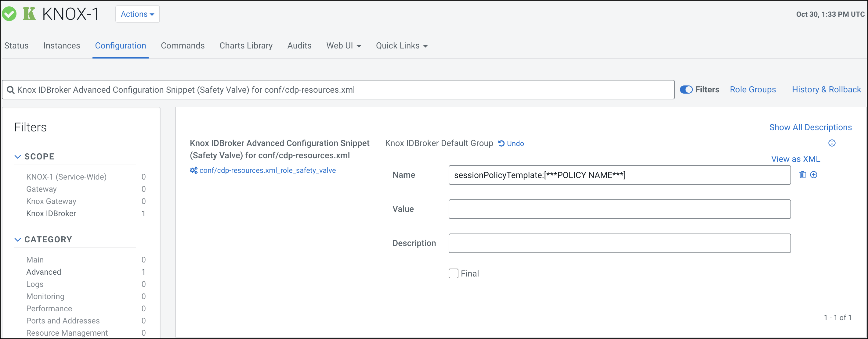This screenshot has height=339, width=868.
Task: Open the Web UI dropdown menu
Action: tap(343, 46)
